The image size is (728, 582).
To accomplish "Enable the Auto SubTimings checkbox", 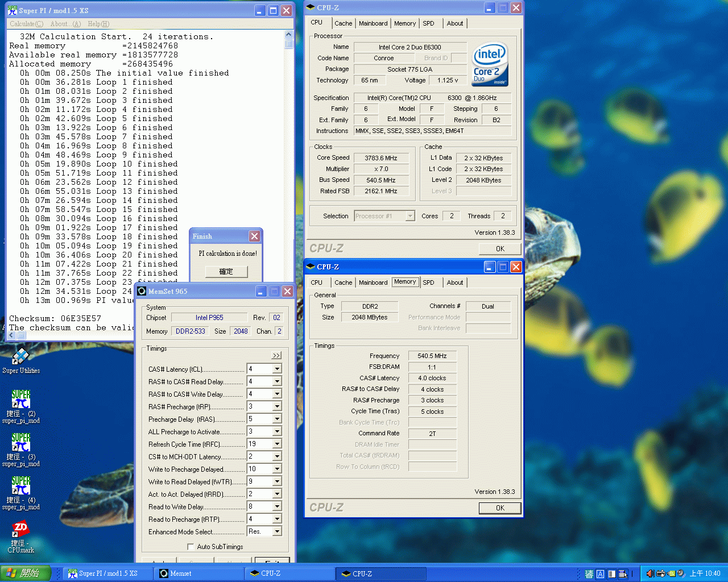I will pyautogui.click(x=191, y=547).
